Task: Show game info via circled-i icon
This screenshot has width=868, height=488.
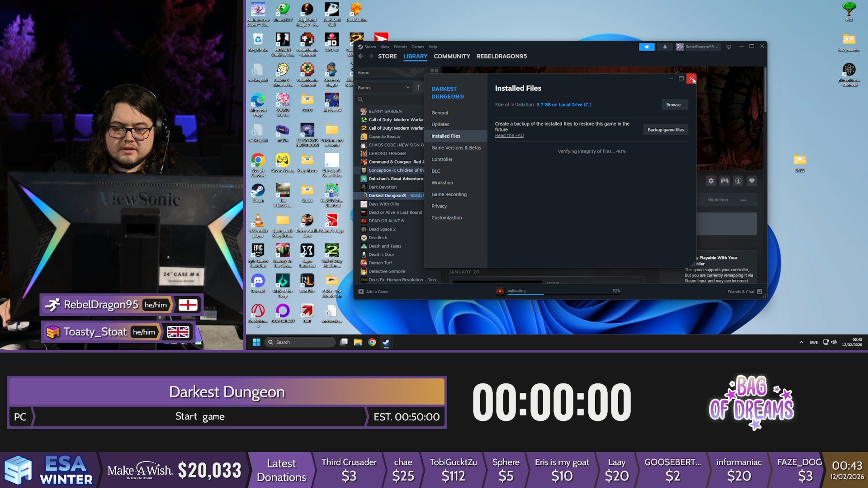Action: point(738,181)
